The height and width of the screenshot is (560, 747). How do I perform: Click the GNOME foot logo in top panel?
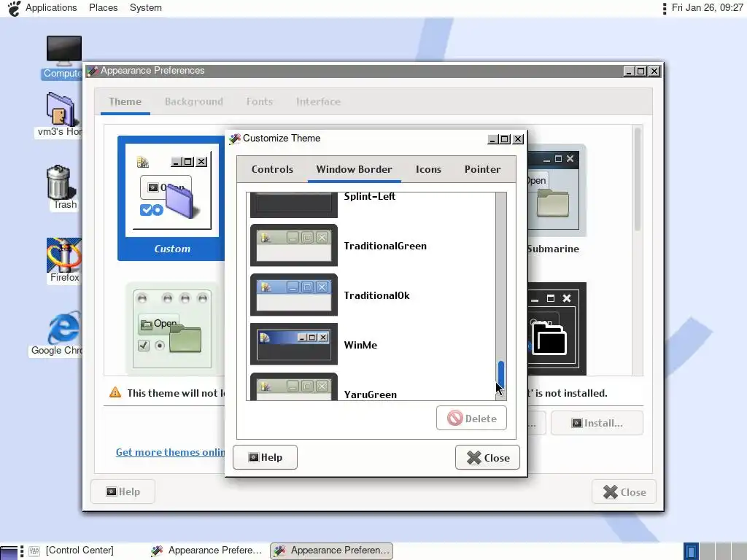click(14, 8)
